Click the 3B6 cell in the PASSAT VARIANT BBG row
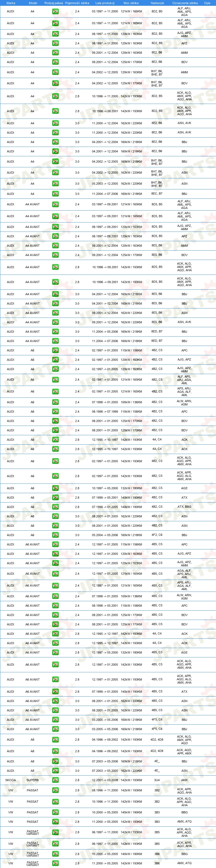The image size is (216, 868). pos(157,854)
